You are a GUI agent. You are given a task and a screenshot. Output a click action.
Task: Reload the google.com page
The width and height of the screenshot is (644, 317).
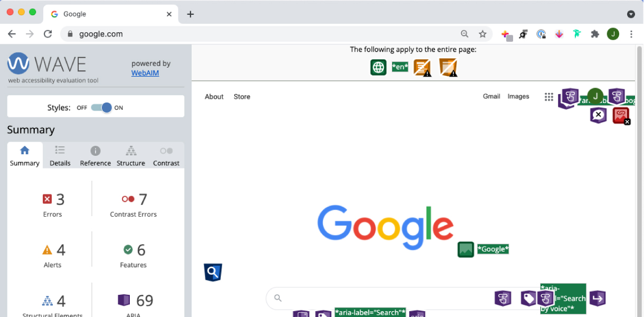tap(48, 34)
